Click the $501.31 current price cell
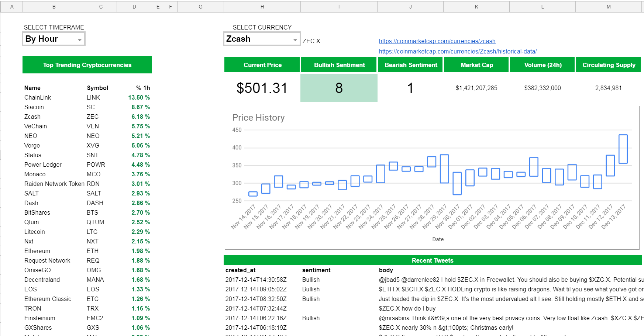Viewport: 644px width, 336px height. tap(262, 88)
